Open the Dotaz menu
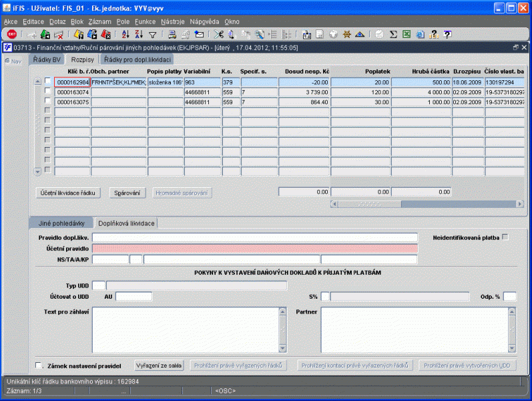Screen dimensions: 532x401 point(57,22)
